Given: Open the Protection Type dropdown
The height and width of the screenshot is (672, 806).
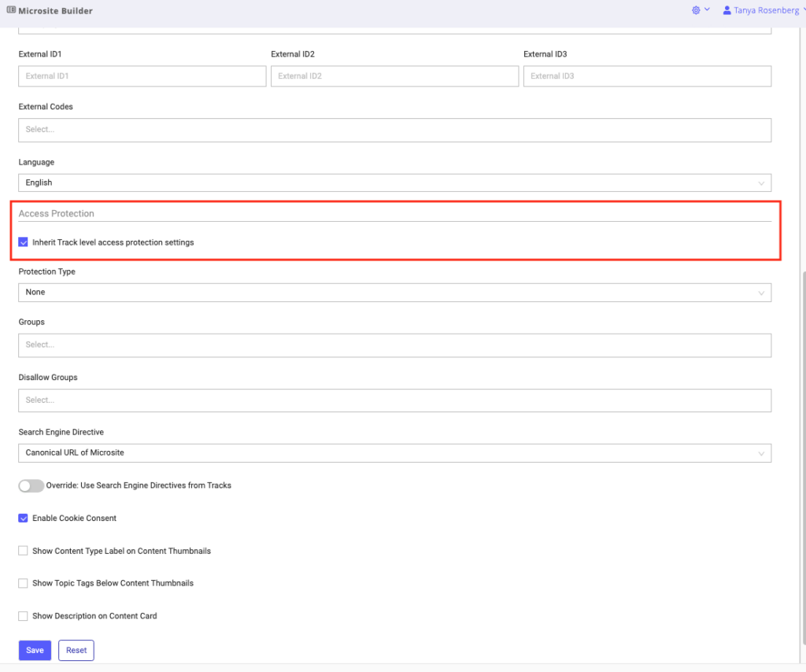Looking at the screenshot, I should pos(395,293).
